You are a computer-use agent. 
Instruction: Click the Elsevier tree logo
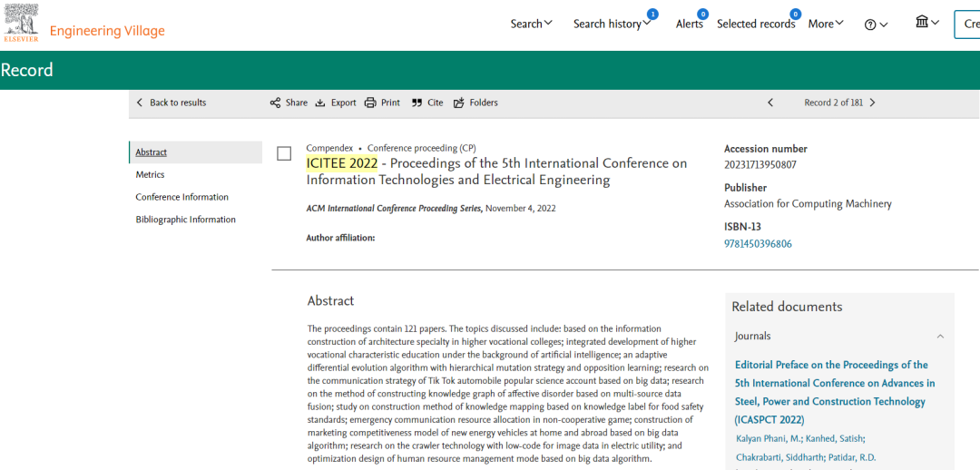(x=21, y=23)
